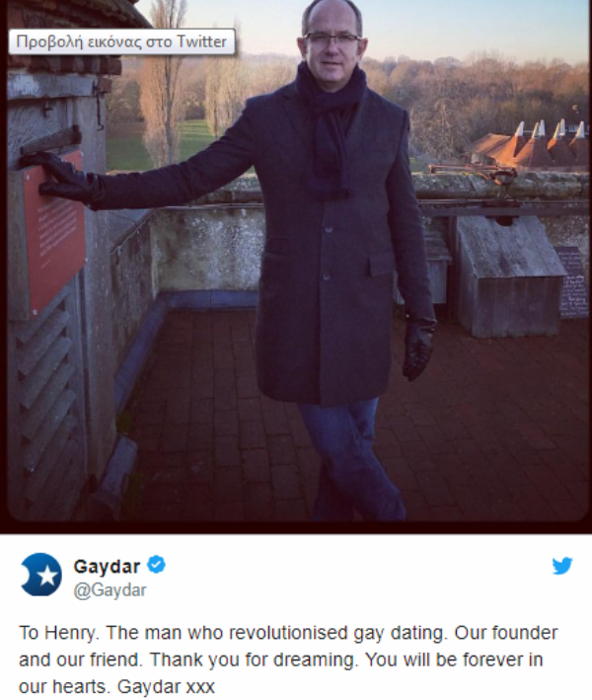
Task: Open the @Gaydar handle link
Action: 110,590
